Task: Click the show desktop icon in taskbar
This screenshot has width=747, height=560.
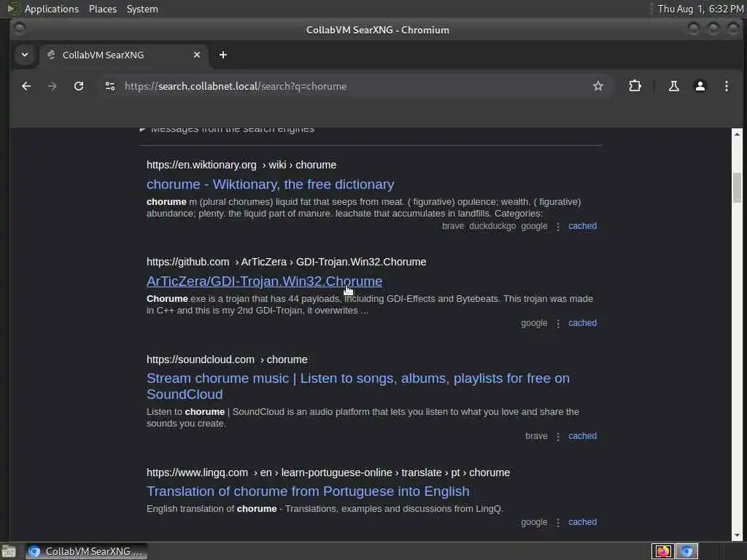Action: pos(9,551)
